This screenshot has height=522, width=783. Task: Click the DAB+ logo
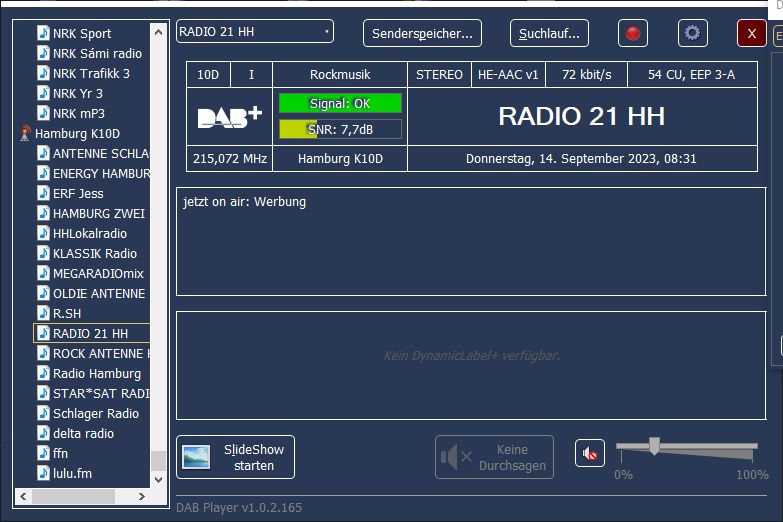point(230,117)
